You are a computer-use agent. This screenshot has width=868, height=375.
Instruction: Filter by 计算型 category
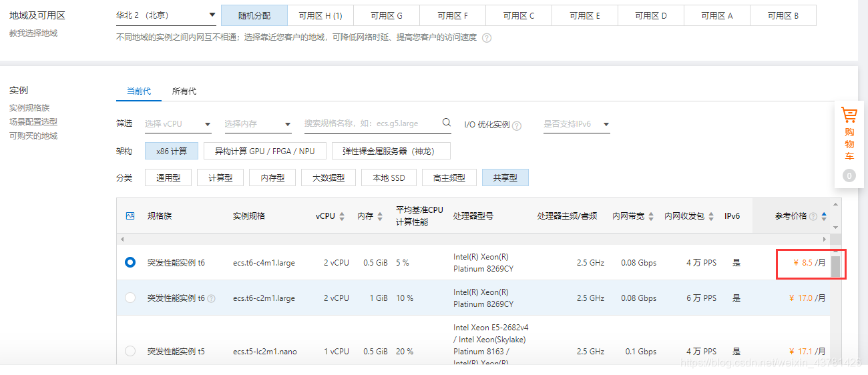tap(220, 177)
